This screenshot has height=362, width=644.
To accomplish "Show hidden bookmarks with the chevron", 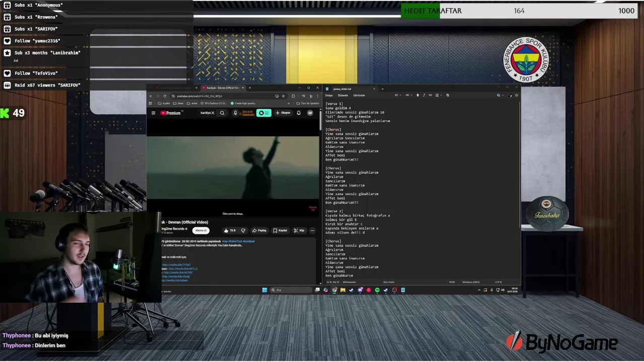I will point(289,103).
